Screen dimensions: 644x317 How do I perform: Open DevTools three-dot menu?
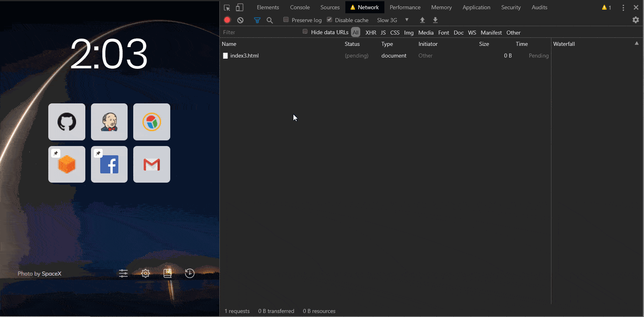(x=623, y=8)
